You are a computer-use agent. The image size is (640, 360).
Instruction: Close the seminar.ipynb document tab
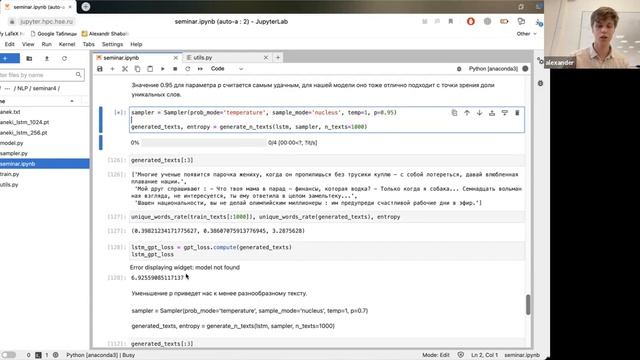click(176, 58)
